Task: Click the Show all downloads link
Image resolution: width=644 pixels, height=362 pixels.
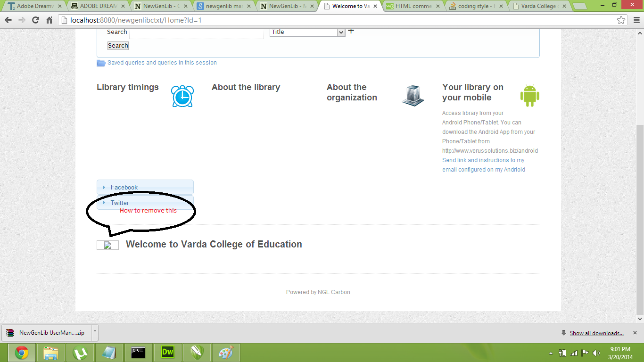Action: tap(596, 333)
